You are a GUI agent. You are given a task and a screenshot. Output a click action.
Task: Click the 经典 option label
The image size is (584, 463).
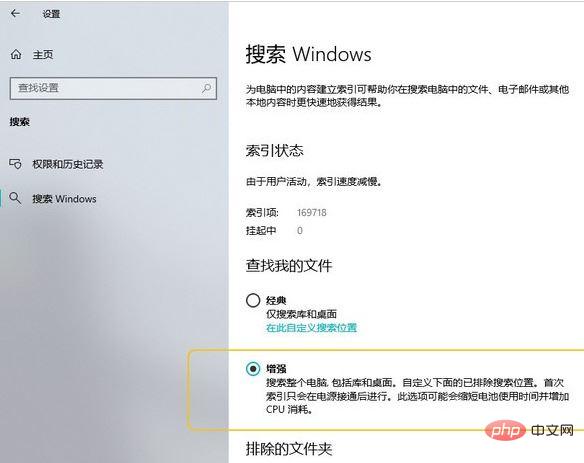click(276, 300)
